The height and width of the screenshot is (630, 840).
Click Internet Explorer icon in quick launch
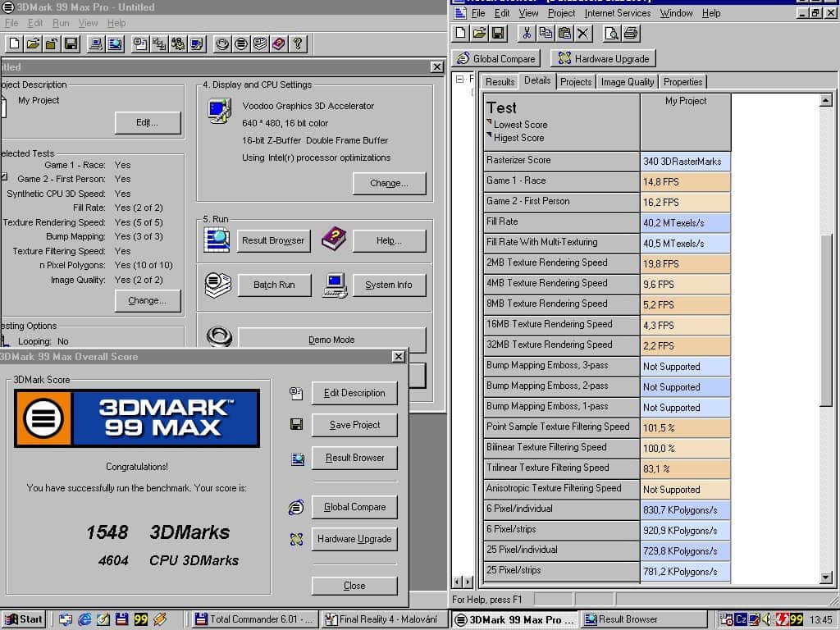pyautogui.click(x=84, y=619)
